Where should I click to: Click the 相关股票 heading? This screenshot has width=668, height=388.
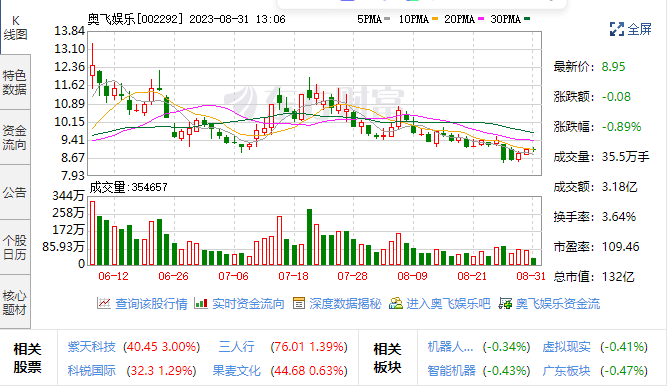[x=28, y=358]
